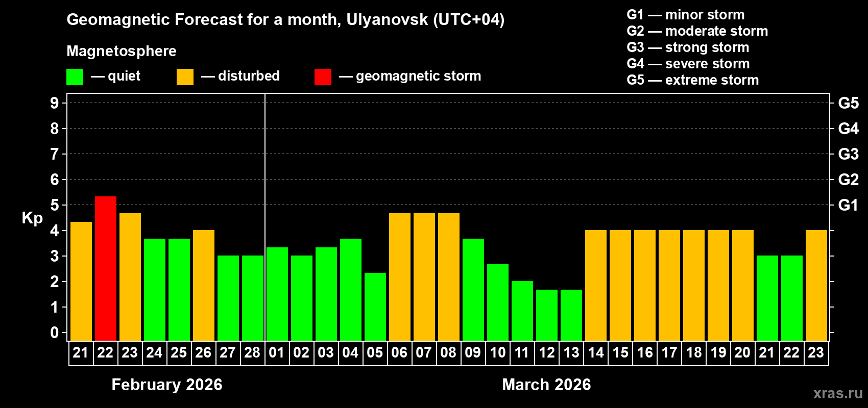Image resolution: width=868 pixels, height=408 pixels.
Task: Click the 'Magnetosphere' heading
Action: [122, 51]
